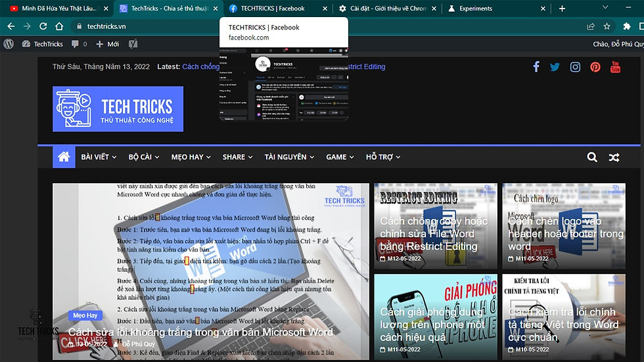
Task: Expand the MẸO HAY menu
Action: pyautogui.click(x=191, y=157)
